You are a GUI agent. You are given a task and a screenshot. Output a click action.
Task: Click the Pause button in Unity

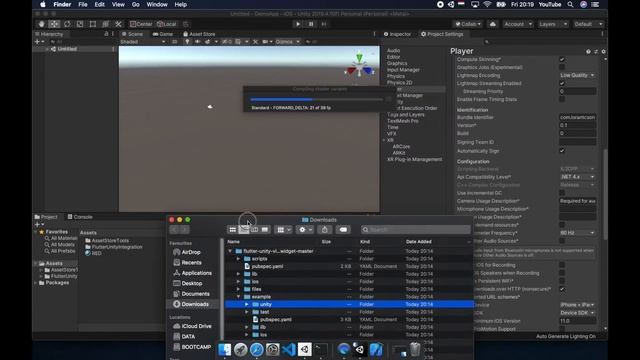point(311,24)
